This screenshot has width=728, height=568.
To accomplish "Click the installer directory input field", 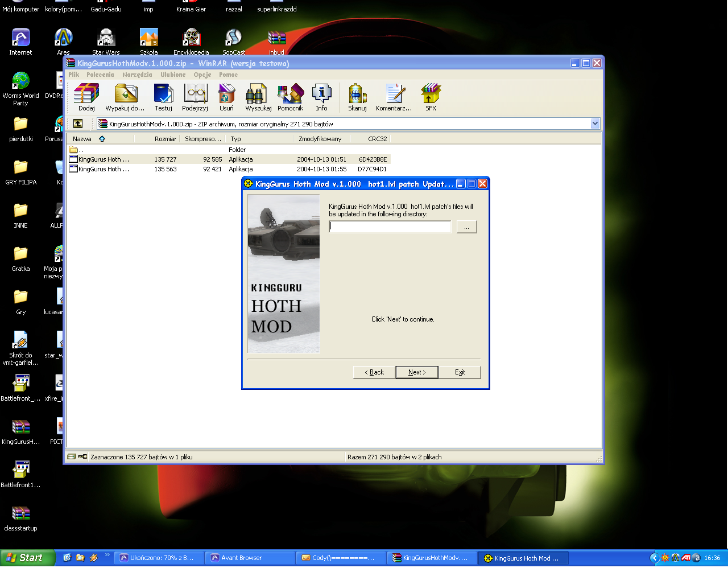I will click(390, 226).
